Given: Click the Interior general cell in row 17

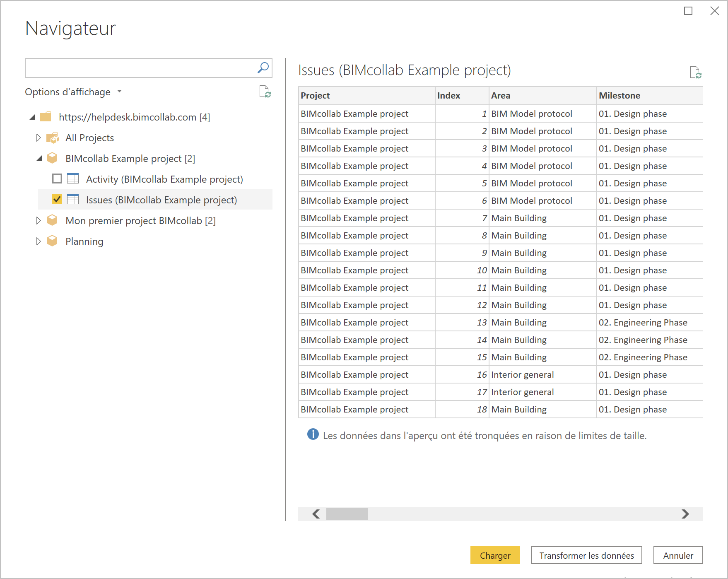Looking at the screenshot, I should click(543, 392).
